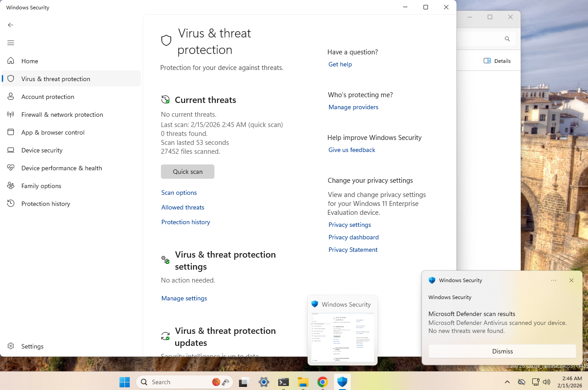The image size is (588, 390).
Task: Click the back arrow in Windows Security
Action: pos(11,25)
